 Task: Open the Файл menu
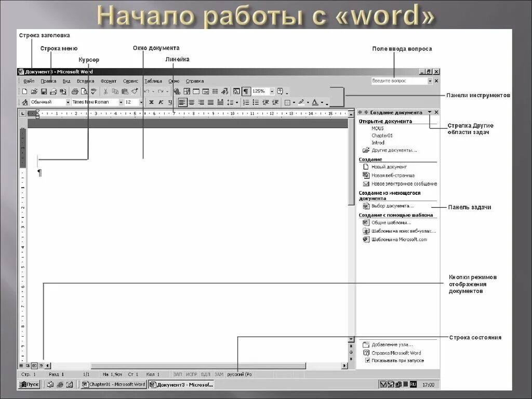(29, 81)
